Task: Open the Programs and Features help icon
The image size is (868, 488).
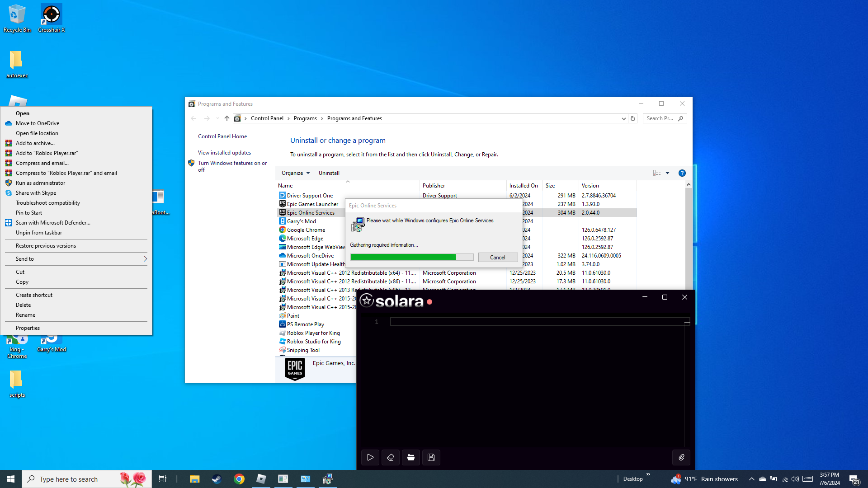Action: coord(682,173)
